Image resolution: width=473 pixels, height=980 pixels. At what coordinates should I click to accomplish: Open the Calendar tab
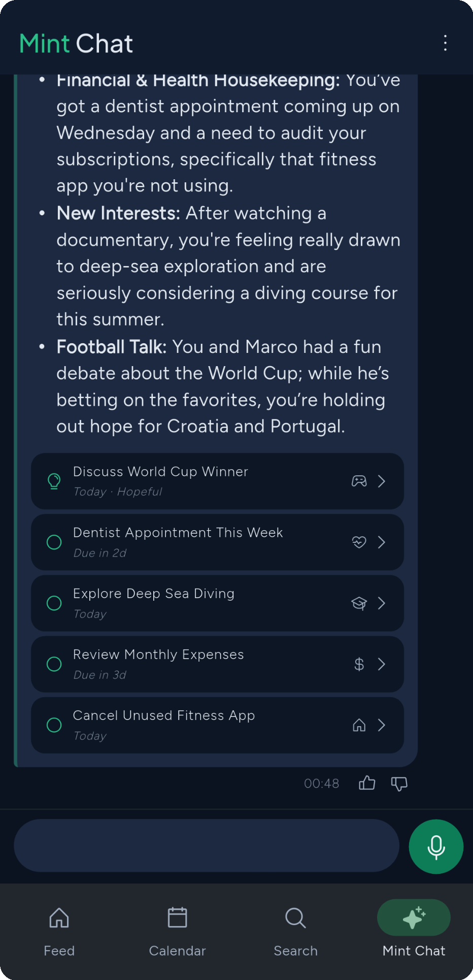[x=177, y=931]
